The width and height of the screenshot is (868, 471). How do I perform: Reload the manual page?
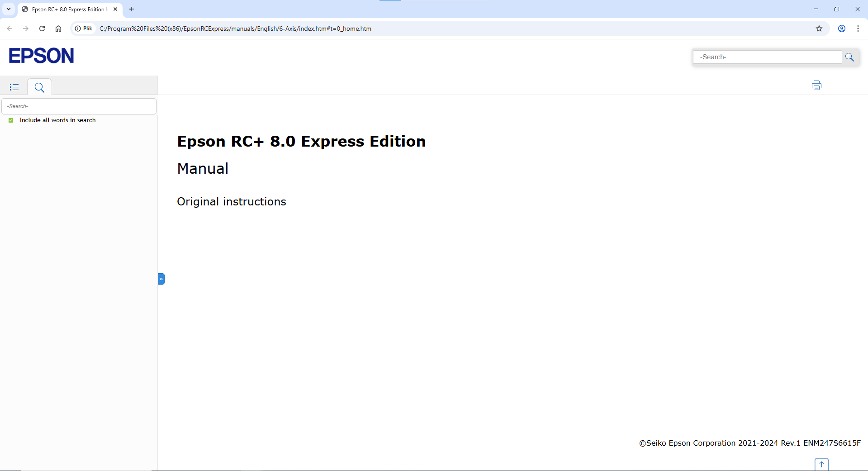point(42,29)
